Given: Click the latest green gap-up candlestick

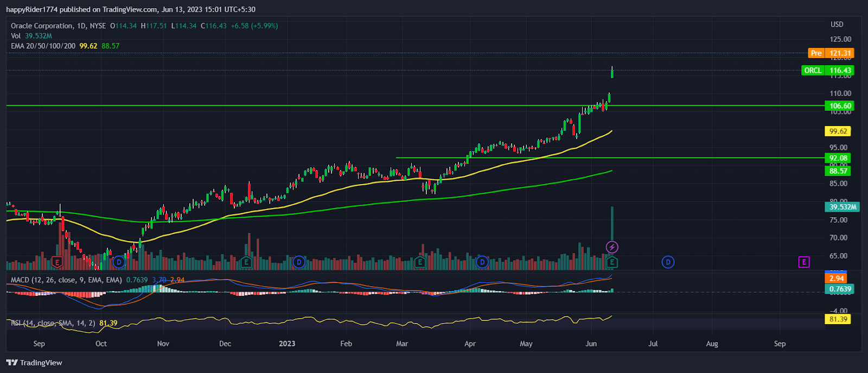Looking at the screenshot, I should (x=612, y=72).
